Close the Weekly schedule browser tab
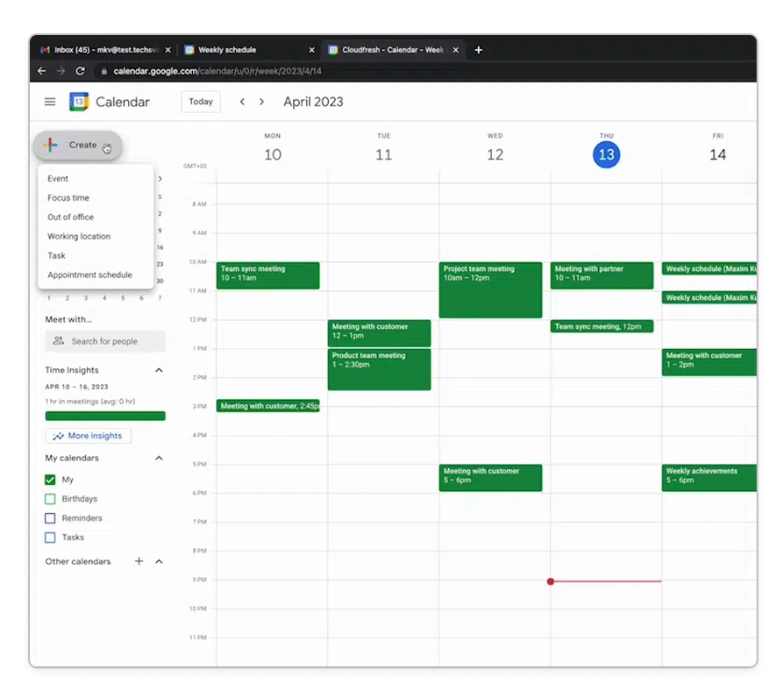The image size is (784, 698). [x=312, y=50]
